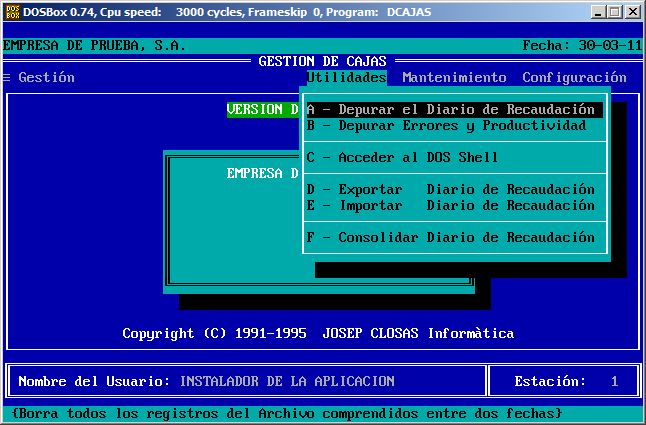Click the EMPRESA DE PRUEBA, S.A. header
Image resolution: width=646 pixels, height=425 pixels.
tap(94, 45)
